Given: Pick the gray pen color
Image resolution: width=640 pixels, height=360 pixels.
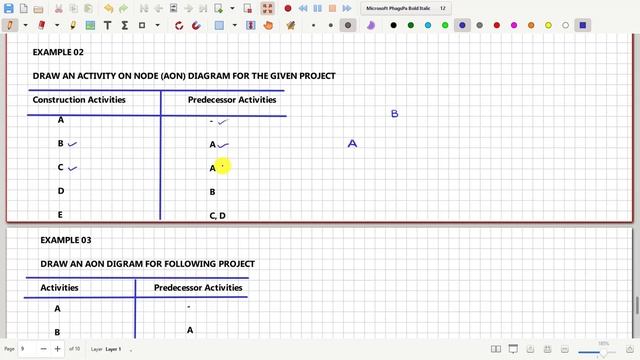Looking at the screenshot, I should tap(480, 25).
